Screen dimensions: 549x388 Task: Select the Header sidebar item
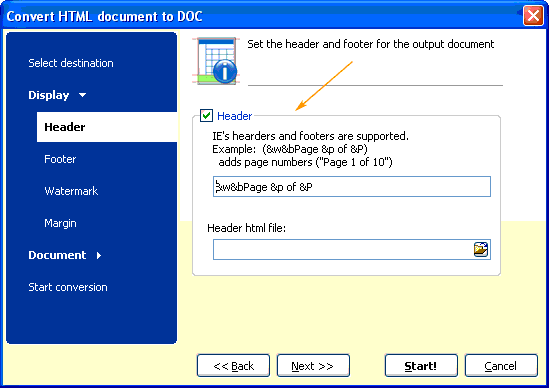[x=107, y=127]
